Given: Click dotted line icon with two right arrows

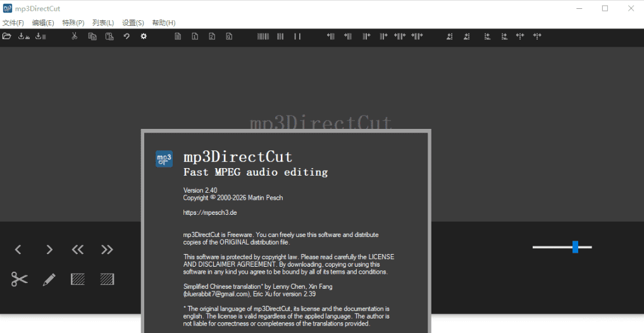Looking at the screenshot, I should 537,36.
